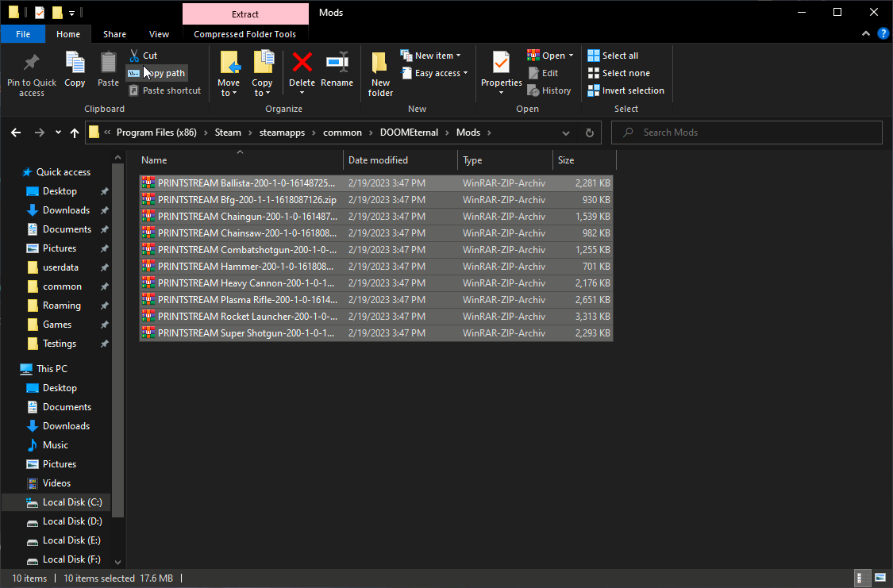Click Select all in ribbon

(614, 56)
